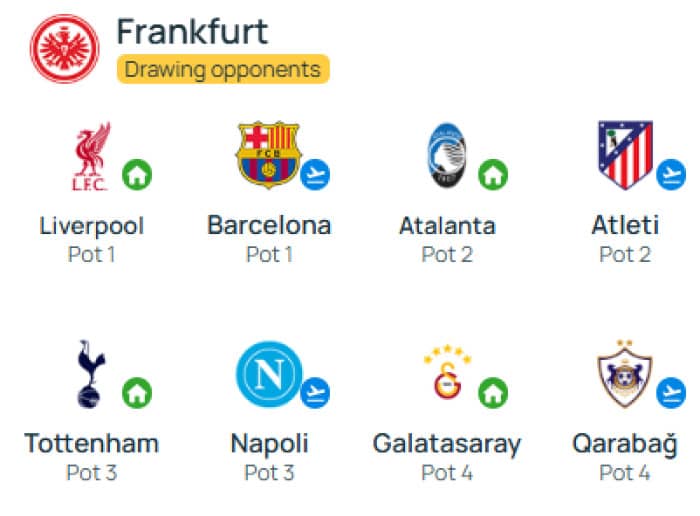
Task: Click the Liverpool club crest
Action: pos(92,156)
